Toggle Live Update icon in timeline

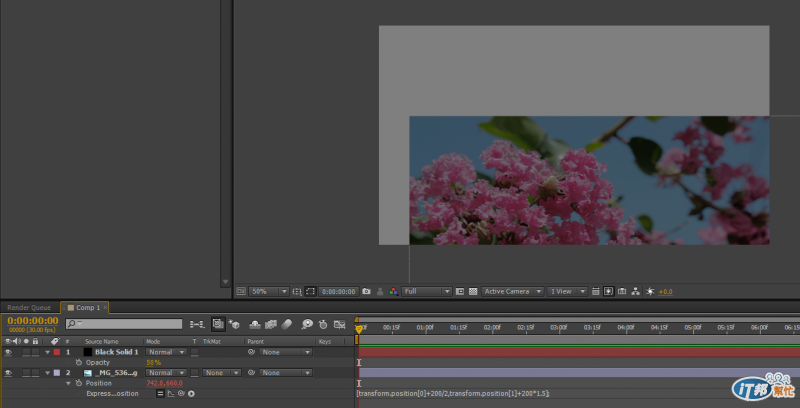tap(218, 324)
